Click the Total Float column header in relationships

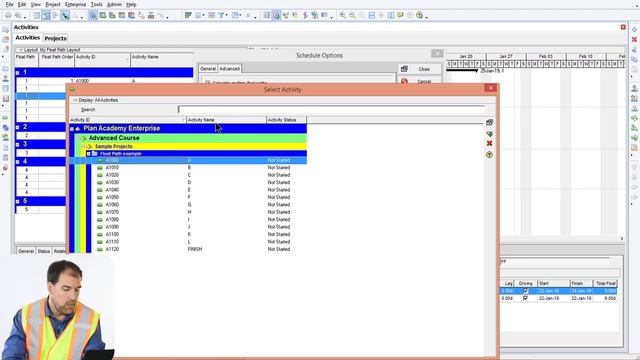(x=606, y=283)
